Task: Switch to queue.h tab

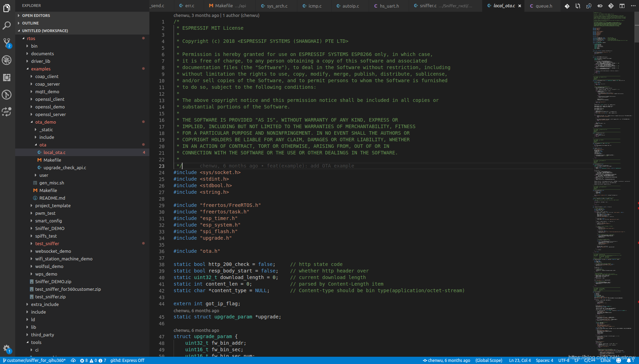Action: coord(541,6)
